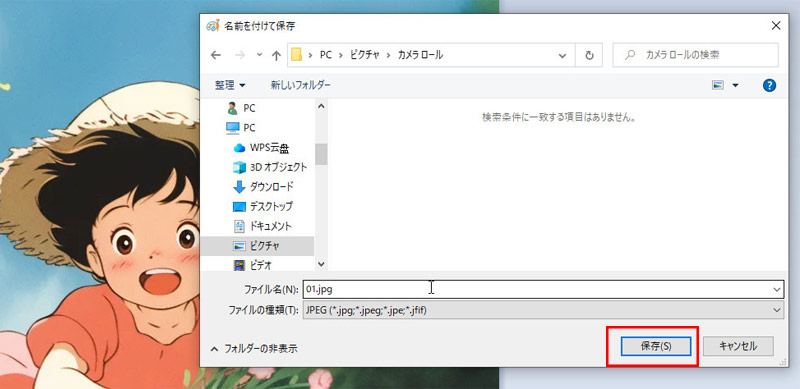Click navigation pane scroll up arrow
The width and height of the screenshot is (800, 389).
click(321, 106)
